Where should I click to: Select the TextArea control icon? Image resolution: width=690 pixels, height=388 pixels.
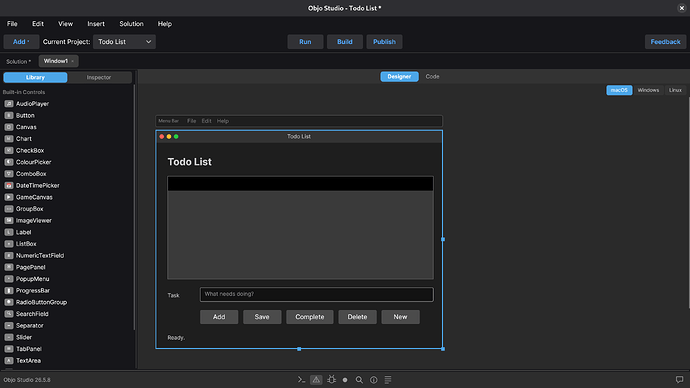tap(9, 360)
